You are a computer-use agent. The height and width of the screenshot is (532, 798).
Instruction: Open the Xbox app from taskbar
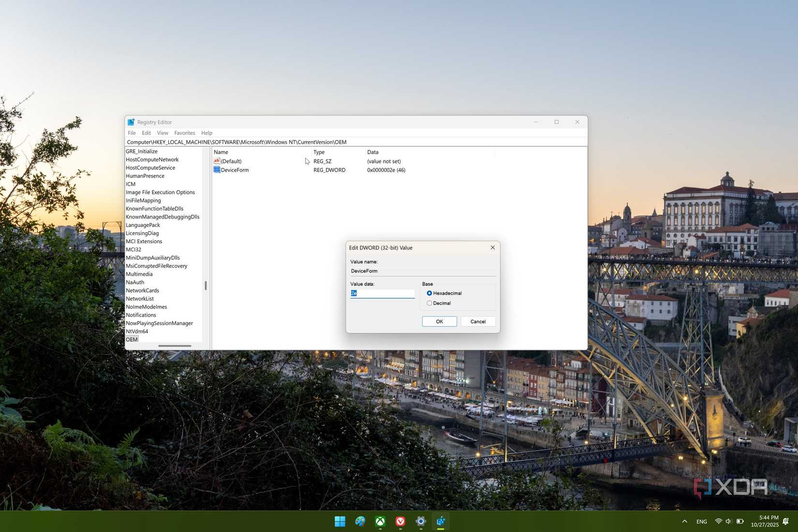click(380, 521)
